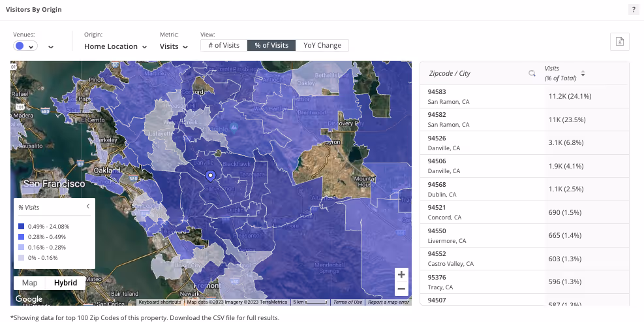The height and width of the screenshot is (322, 644).
Task: Open the Metric Visits dropdown
Action: point(174,46)
